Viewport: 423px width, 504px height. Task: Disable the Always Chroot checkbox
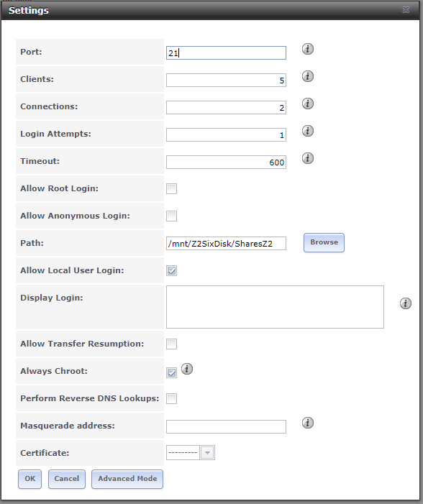171,373
